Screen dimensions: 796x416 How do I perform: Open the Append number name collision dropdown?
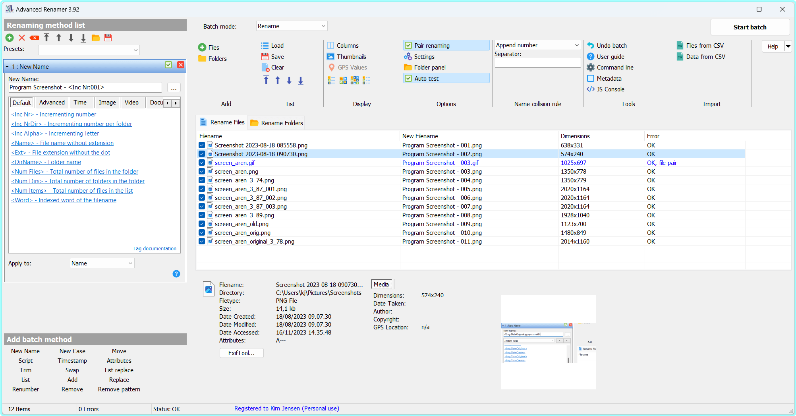pos(537,45)
